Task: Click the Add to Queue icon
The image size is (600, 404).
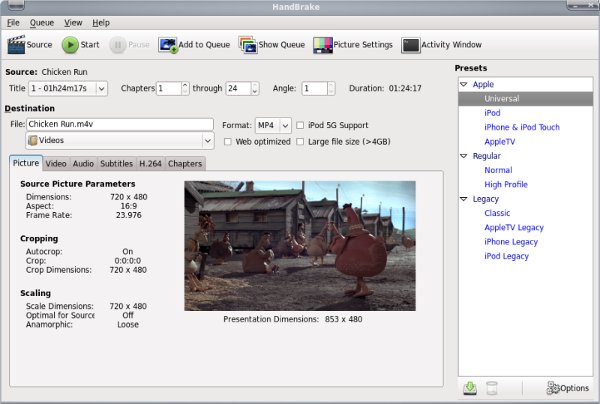Action: point(167,44)
